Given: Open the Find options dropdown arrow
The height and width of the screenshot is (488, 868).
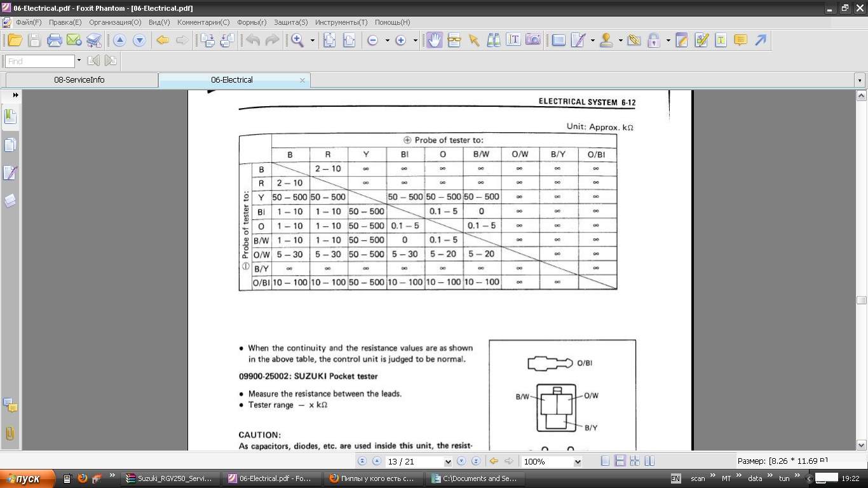Looking at the screenshot, I should (x=79, y=61).
